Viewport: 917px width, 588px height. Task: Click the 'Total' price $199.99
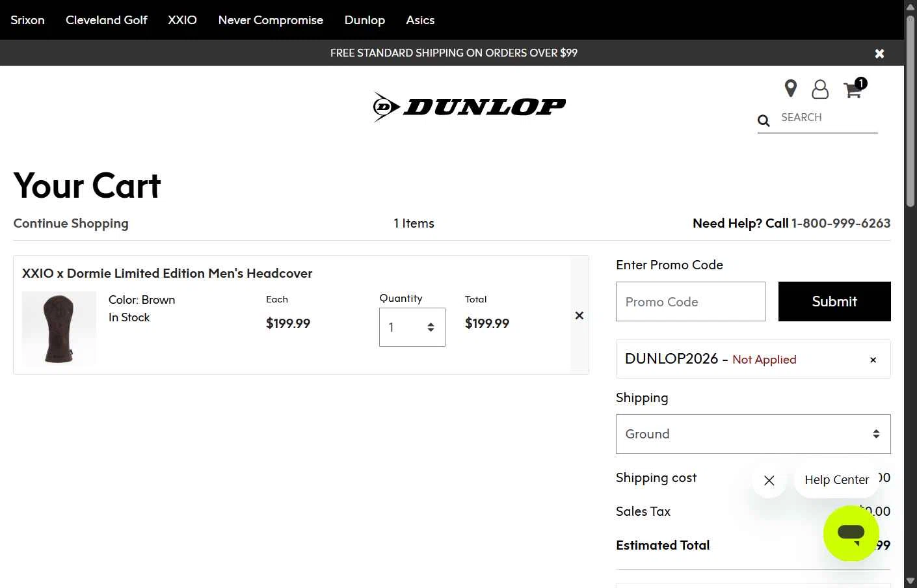(x=487, y=323)
